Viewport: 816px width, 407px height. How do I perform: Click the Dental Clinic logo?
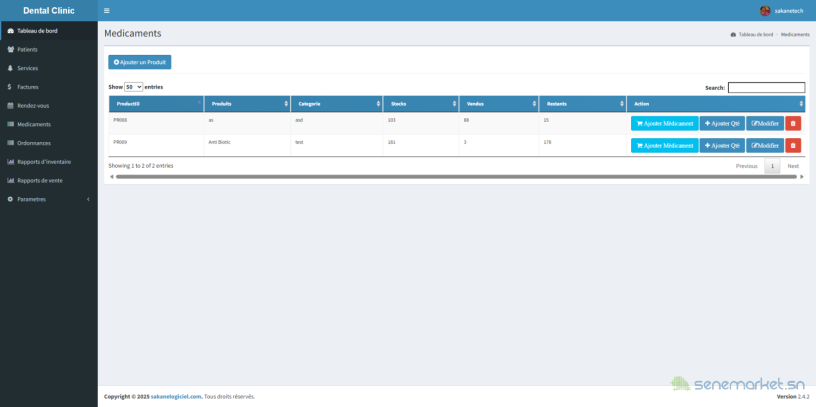tap(49, 10)
